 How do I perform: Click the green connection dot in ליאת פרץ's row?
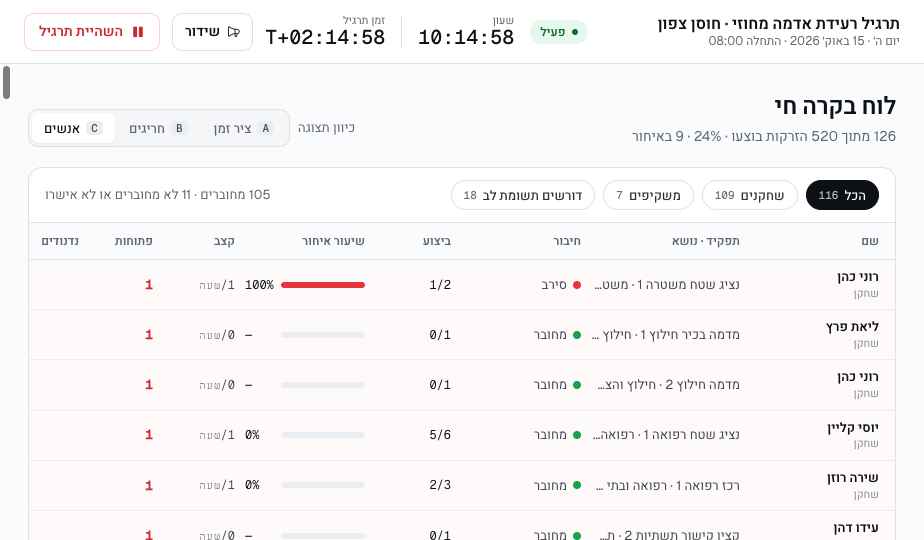tap(577, 335)
